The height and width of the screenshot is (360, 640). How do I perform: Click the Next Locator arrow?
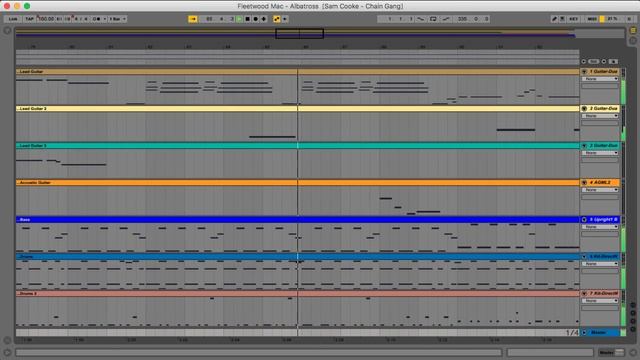(x=604, y=62)
